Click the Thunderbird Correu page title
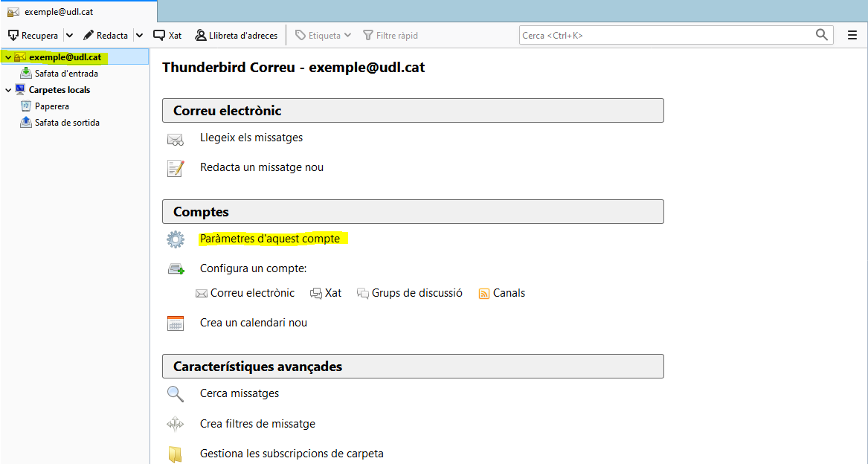This screenshot has width=868, height=464. point(293,68)
